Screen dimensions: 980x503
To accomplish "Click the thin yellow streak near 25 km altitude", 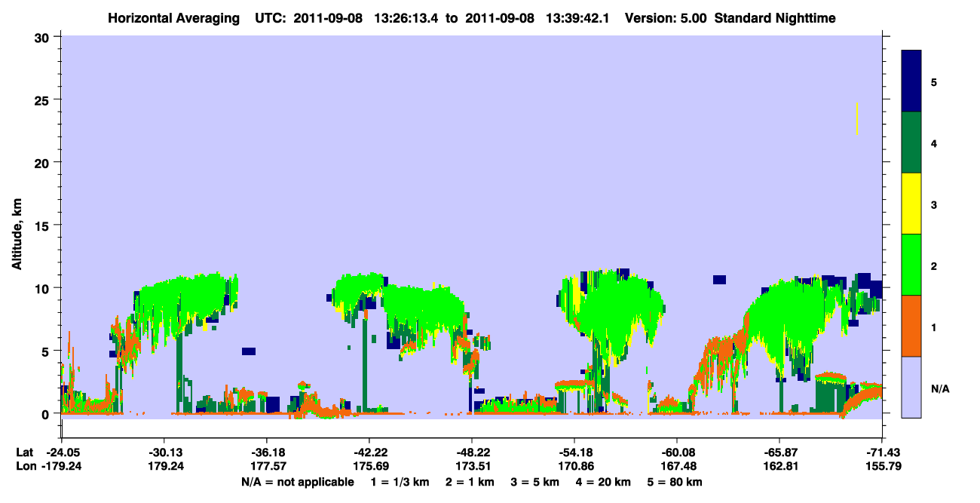I will (857, 119).
